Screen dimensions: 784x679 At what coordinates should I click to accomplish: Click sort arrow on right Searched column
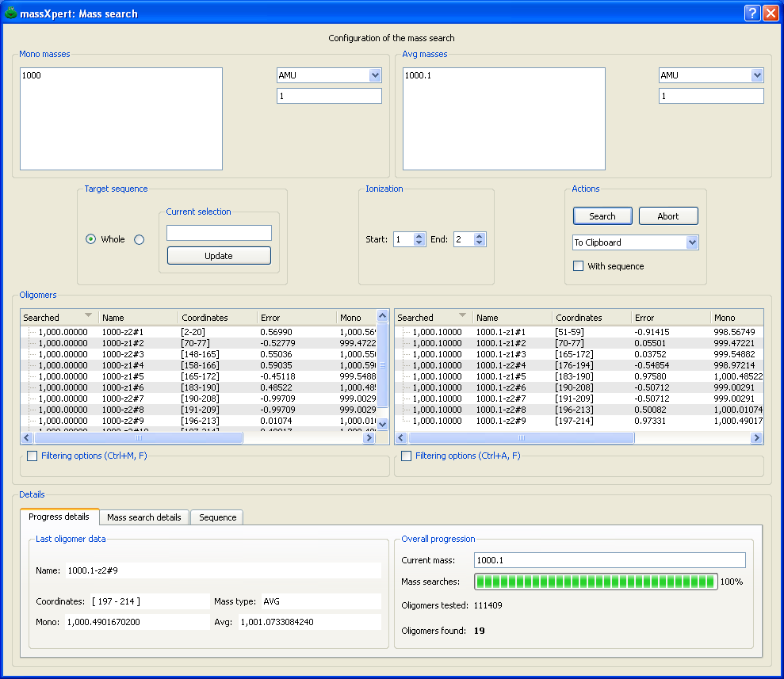(x=462, y=315)
